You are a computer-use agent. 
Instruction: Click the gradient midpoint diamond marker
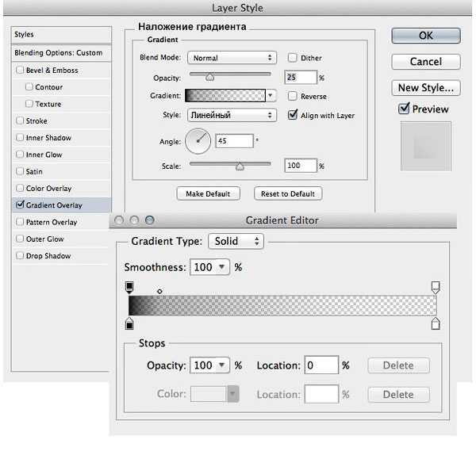click(159, 292)
